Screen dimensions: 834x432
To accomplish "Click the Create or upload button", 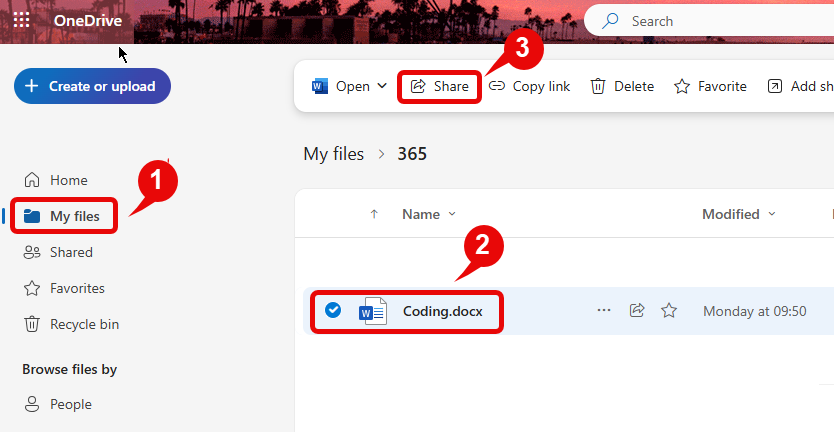I will 92,86.
